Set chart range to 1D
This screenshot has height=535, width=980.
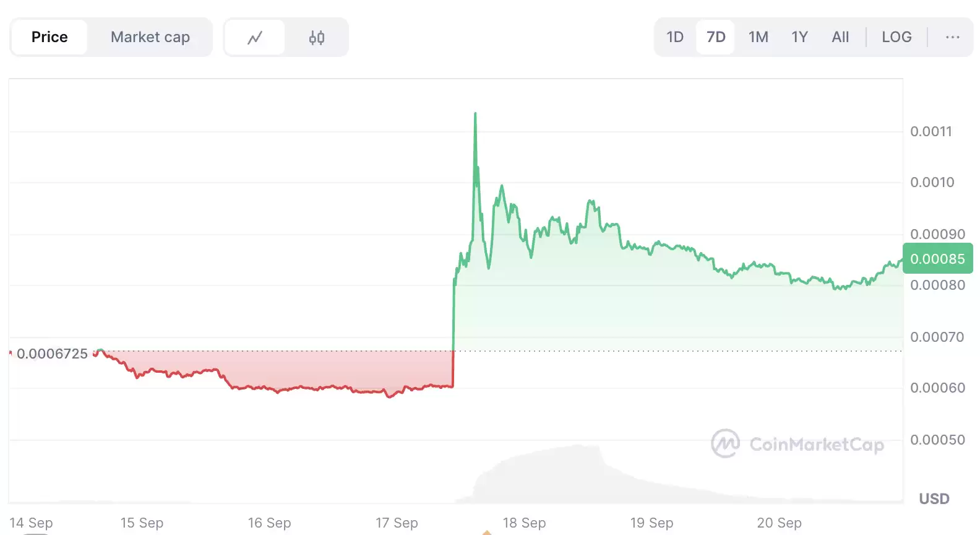coord(675,37)
